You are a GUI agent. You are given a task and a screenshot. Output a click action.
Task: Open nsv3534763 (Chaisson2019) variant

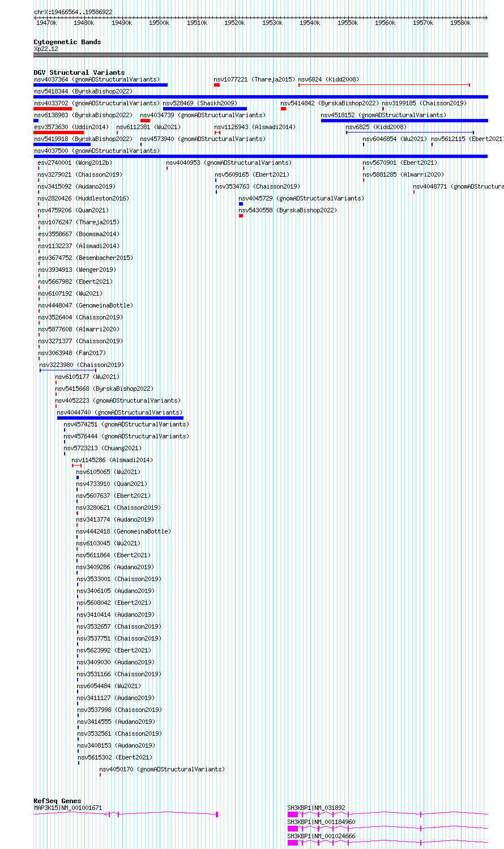(258, 187)
